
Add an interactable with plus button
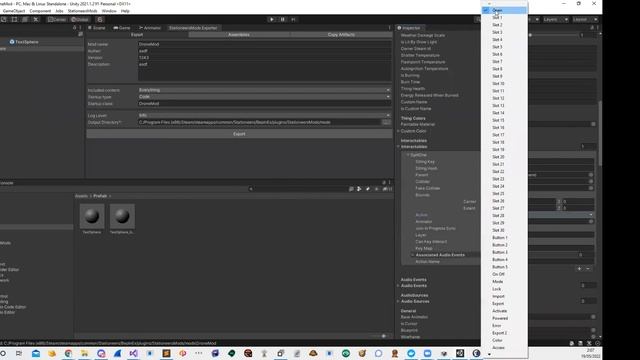[x=579, y=269]
